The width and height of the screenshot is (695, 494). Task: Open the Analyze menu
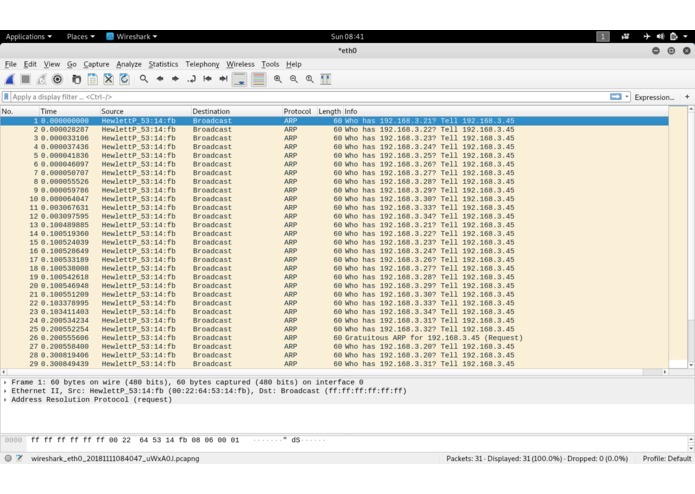coord(129,64)
